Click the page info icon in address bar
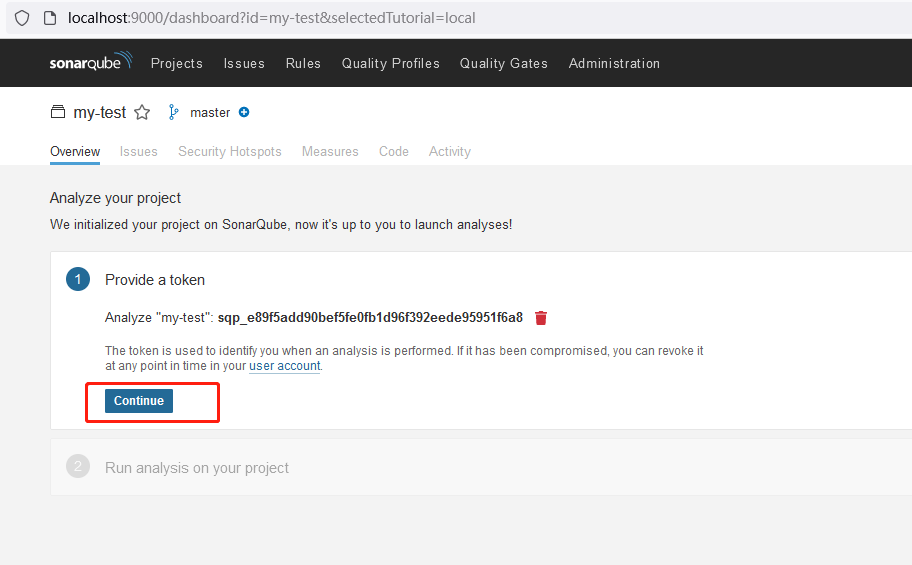Screen dimensions: 912x565 click(50, 18)
